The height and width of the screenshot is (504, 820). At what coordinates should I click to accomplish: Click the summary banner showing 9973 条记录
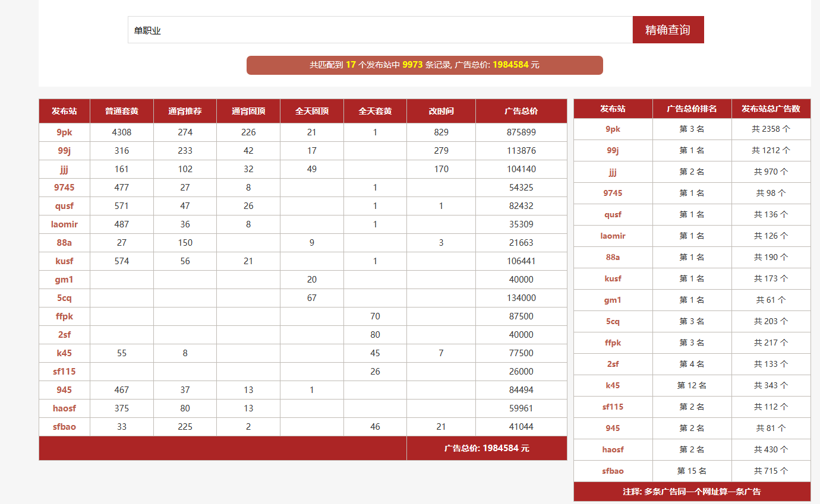point(424,65)
